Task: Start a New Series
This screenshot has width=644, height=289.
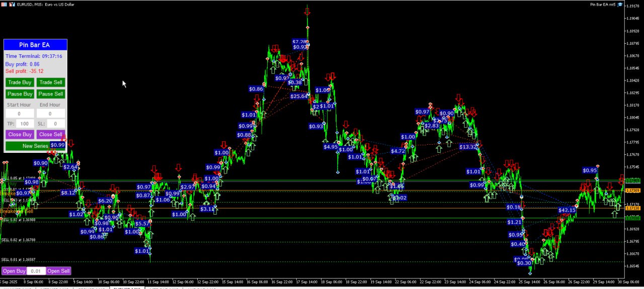Action: coord(35,146)
